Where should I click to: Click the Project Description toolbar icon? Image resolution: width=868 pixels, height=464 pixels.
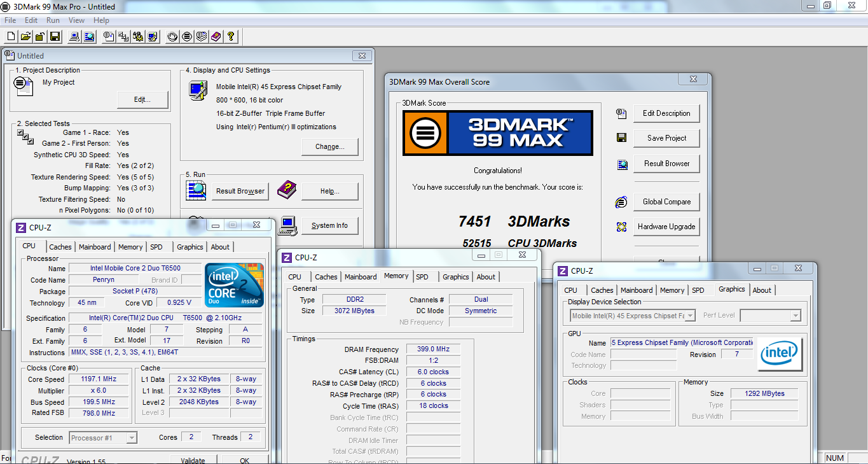(x=109, y=37)
